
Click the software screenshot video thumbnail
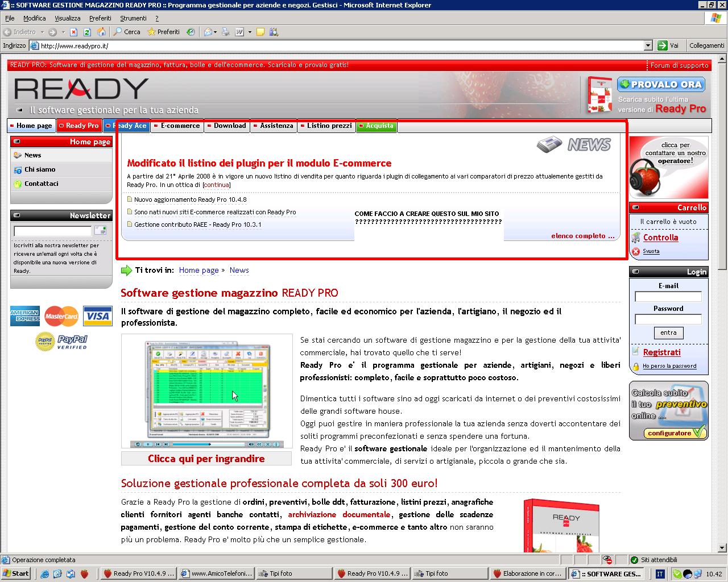click(207, 391)
